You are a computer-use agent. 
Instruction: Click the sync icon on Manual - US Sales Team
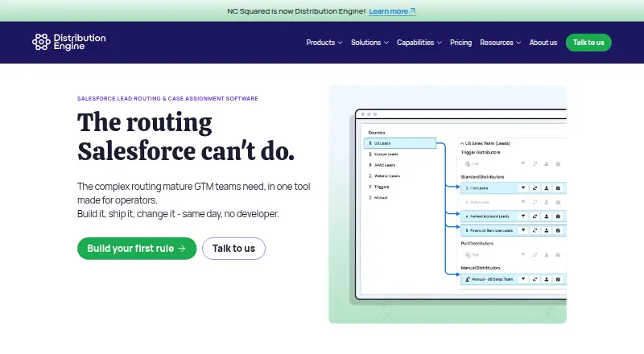[x=535, y=279]
